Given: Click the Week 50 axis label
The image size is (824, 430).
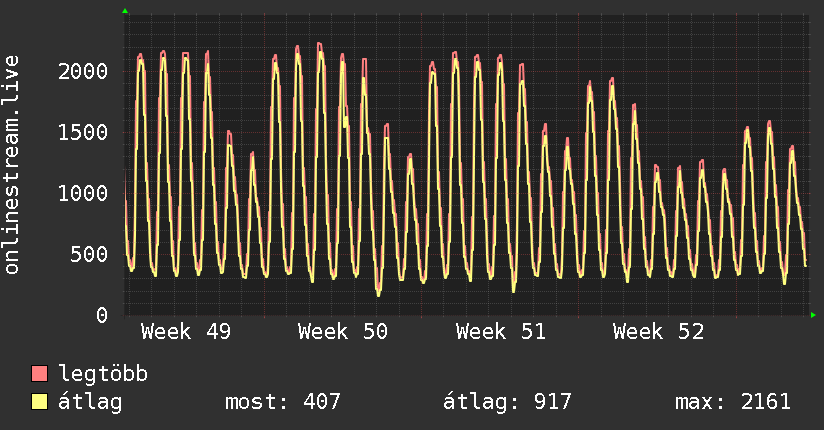Looking at the screenshot, I should click(x=342, y=332).
